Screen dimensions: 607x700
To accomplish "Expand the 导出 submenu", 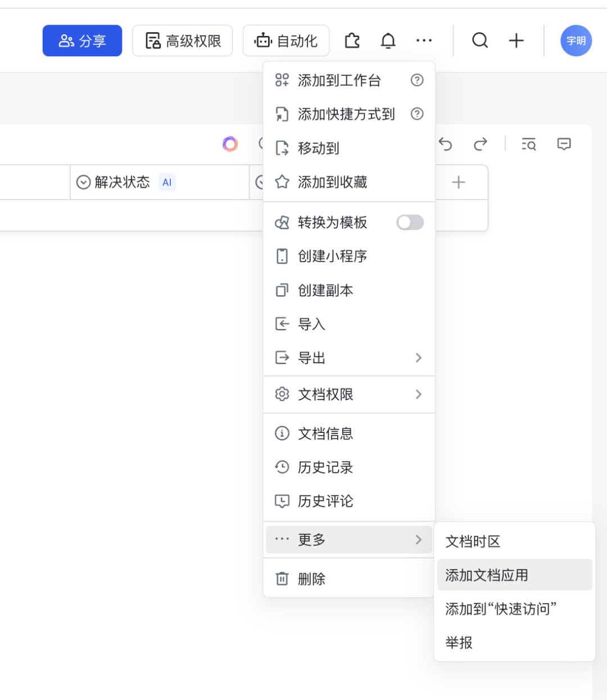I will 348,358.
